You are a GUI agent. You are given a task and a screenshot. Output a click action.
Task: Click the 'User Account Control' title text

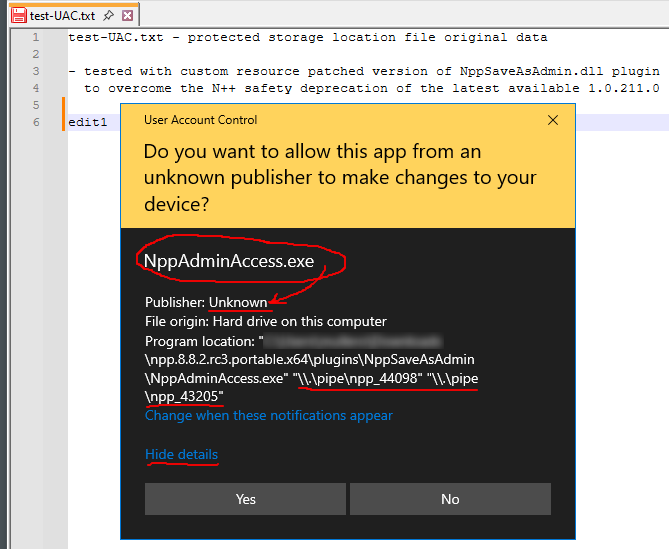click(x=201, y=120)
